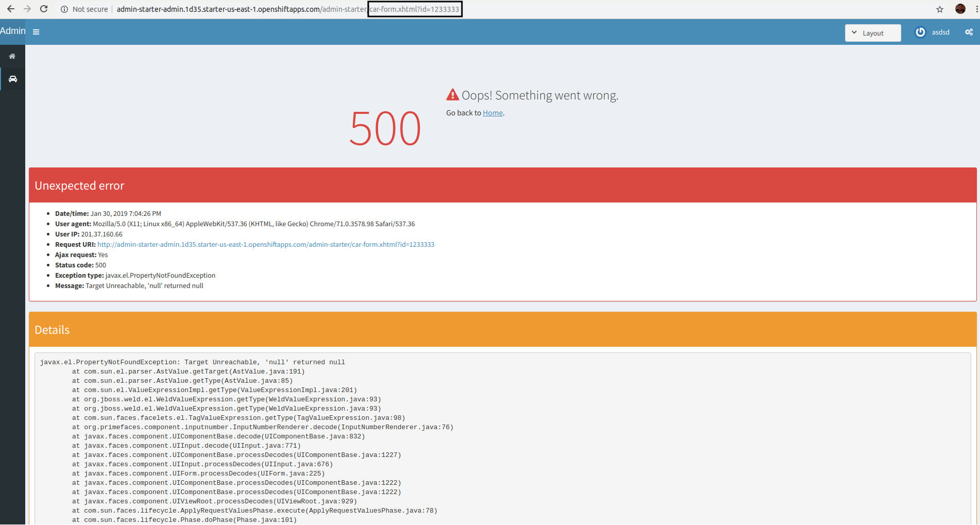Select the Cars section in the sidebar

tap(12, 78)
